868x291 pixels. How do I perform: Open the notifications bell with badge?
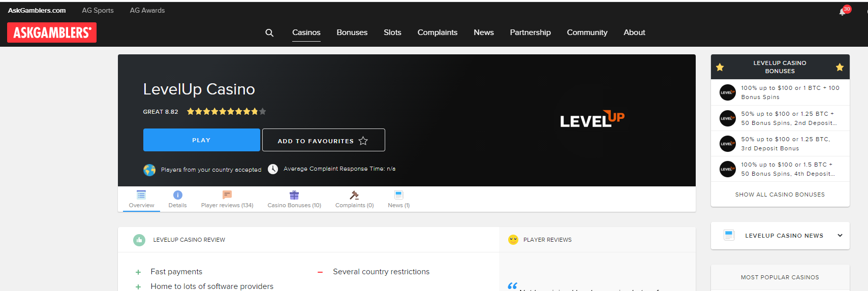click(x=845, y=11)
